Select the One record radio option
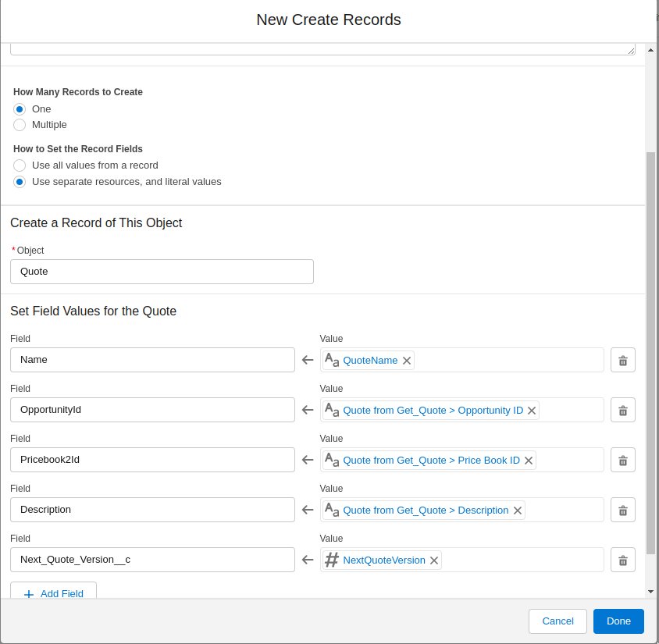 pyautogui.click(x=20, y=109)
